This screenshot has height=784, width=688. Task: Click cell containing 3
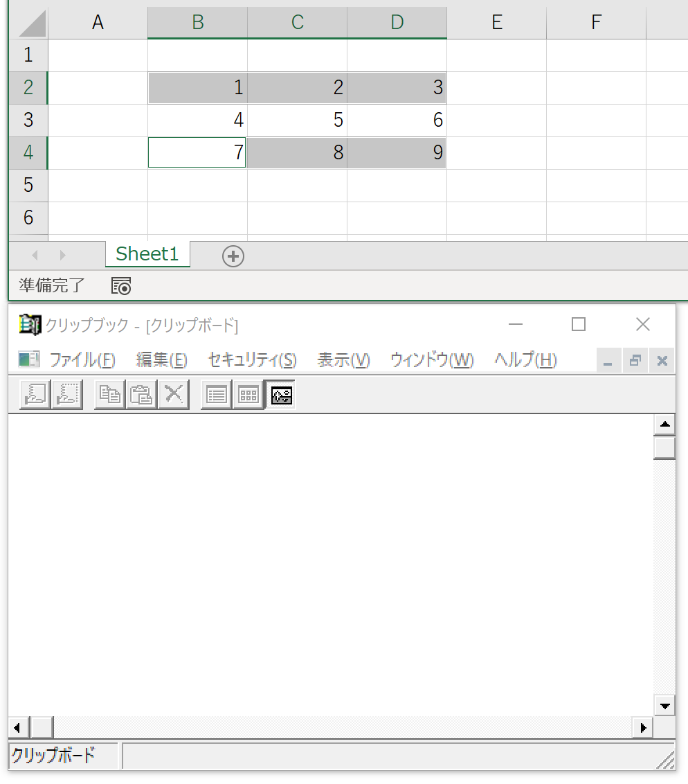point(397,87)
